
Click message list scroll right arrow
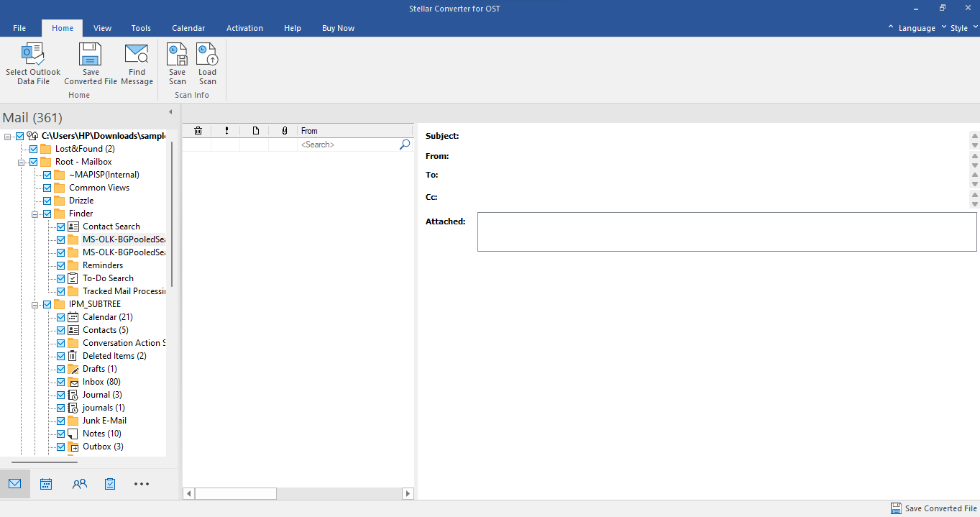pyautogui.click(x=408, y=494)
